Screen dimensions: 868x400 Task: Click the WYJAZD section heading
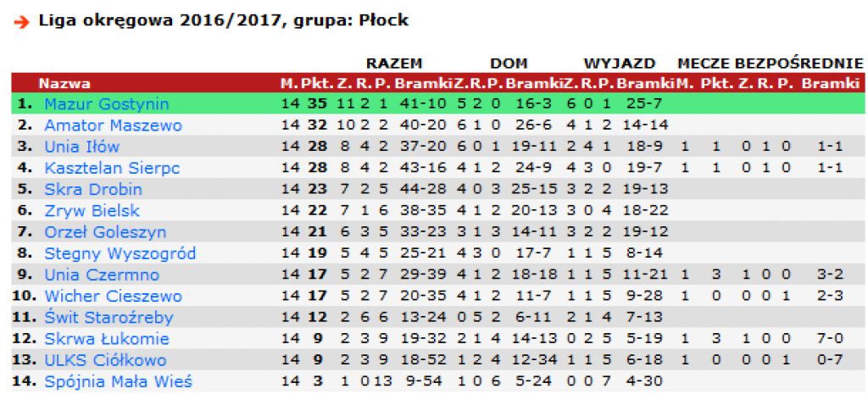click(620, 63)
